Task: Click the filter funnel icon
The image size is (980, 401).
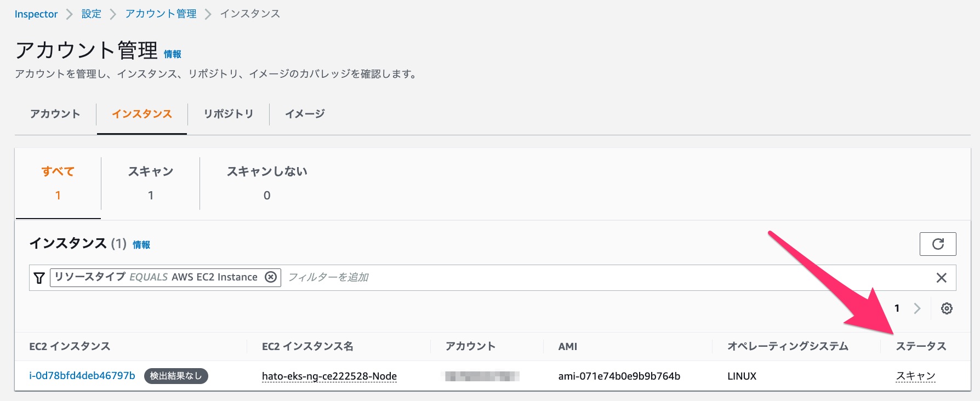Action: pyautogui.click(x=38, y=278)
